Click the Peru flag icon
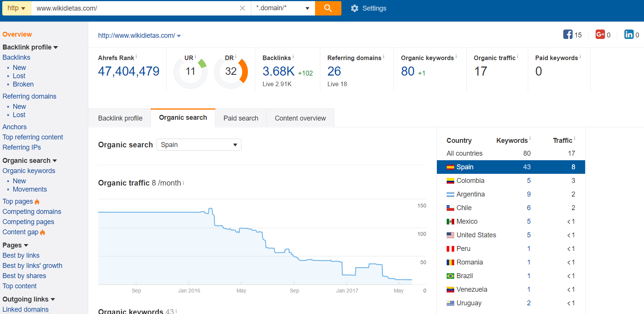This screenshot has height=314, width=644. coord(450,249)
